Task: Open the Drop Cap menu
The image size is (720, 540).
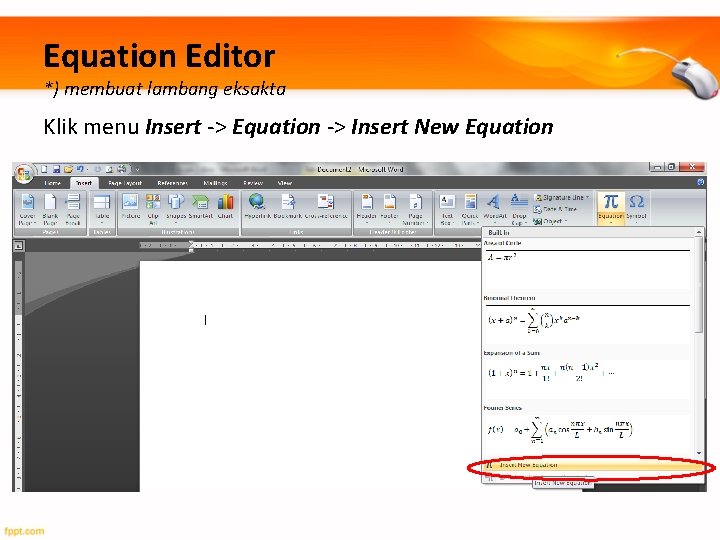Action: coord(519,209)
